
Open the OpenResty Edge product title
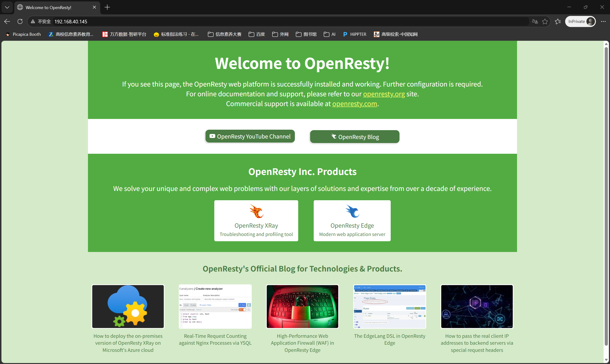(352, 226)
